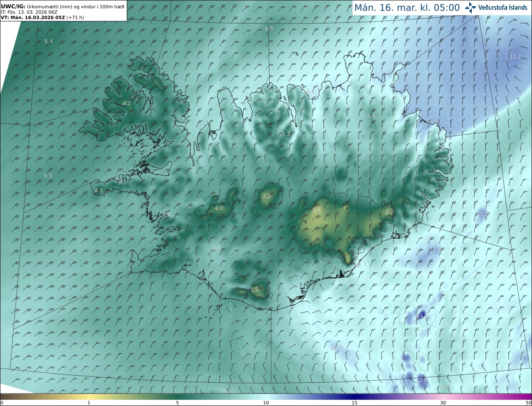Click the 2.8 value over the sea
Image resolution: width=532 pixels, height=406 pixels.
pos(423,381)
